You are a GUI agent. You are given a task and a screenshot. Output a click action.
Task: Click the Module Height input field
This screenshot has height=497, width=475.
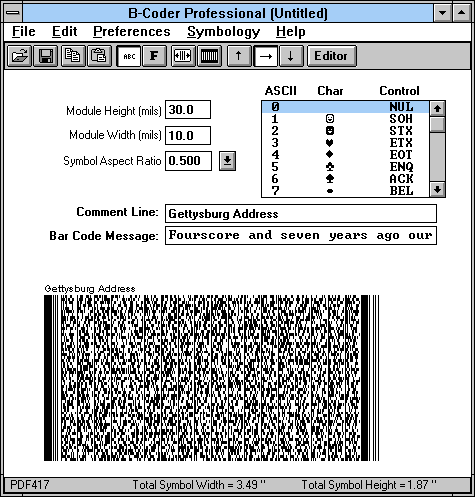[188, 110]
